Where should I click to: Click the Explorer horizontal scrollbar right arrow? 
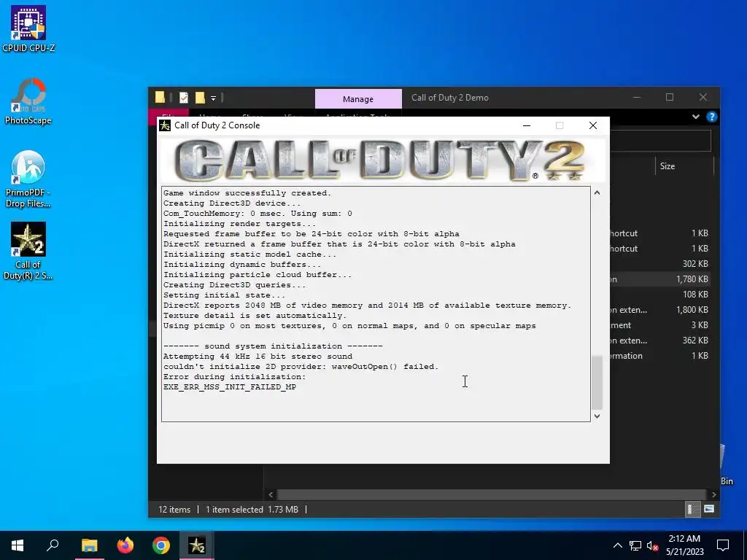[x=713, y=495]
